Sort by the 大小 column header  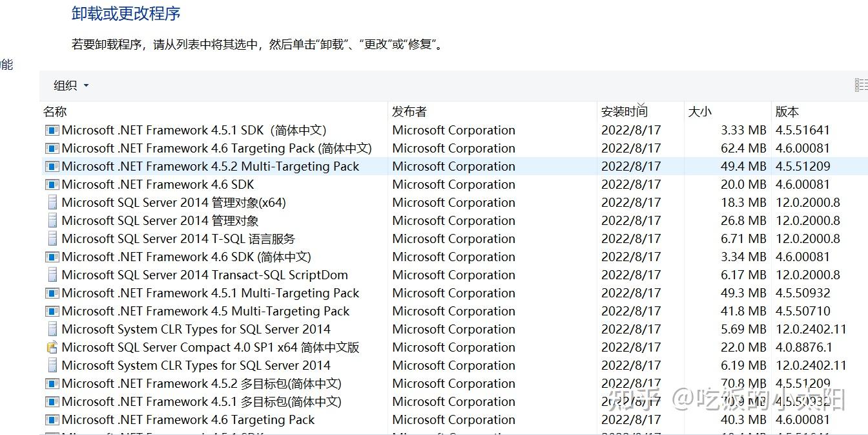pyautogui.click(x=700, y=112)
